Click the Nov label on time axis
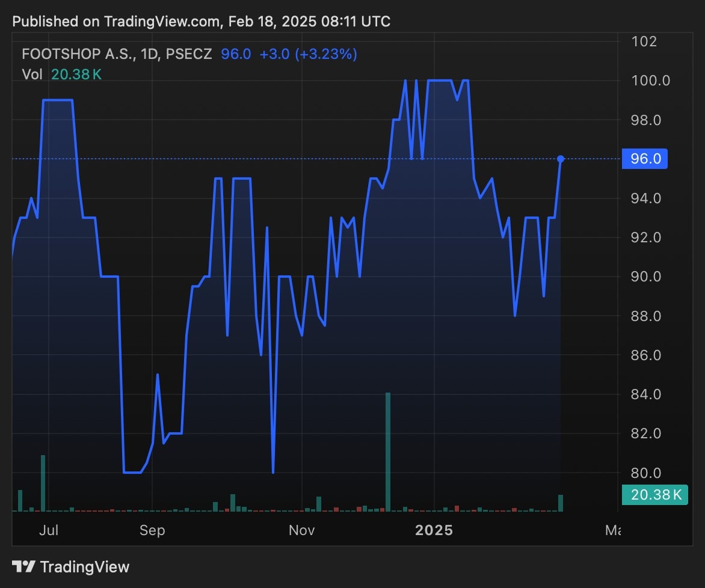 (x=302, y=530)
